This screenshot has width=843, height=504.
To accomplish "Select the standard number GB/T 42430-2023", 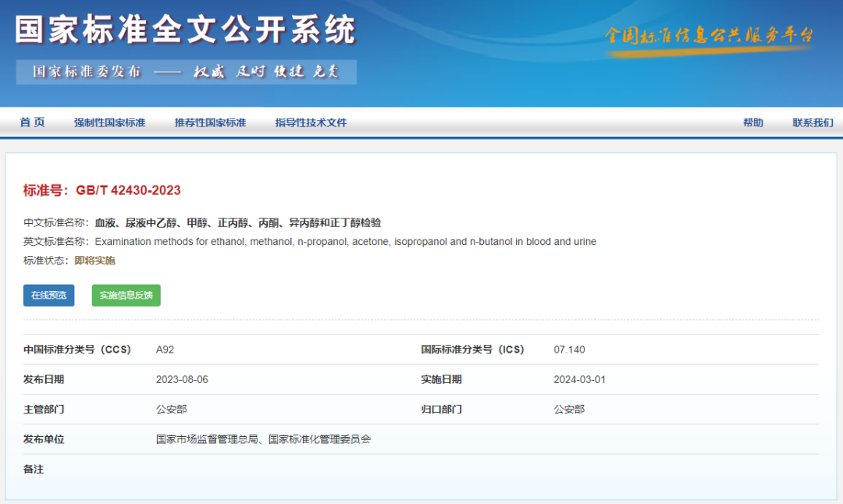I will pyautogui.click(x=128, y=190).
